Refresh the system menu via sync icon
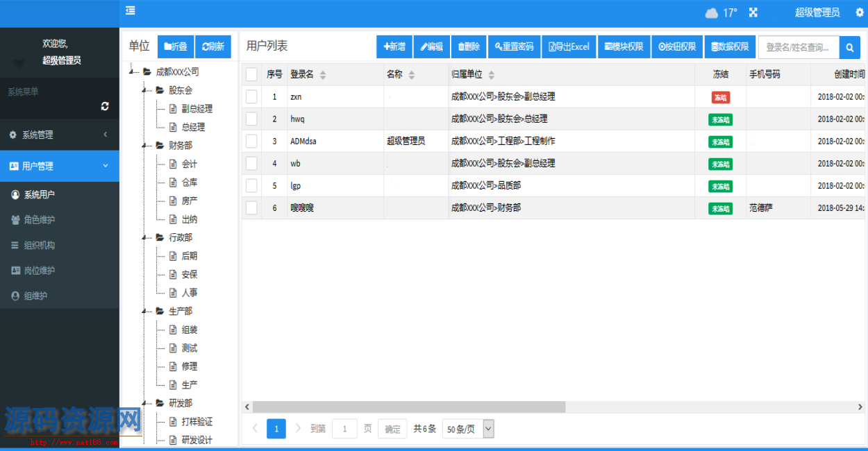Screen dimensions: 868x451 point(105,106)
